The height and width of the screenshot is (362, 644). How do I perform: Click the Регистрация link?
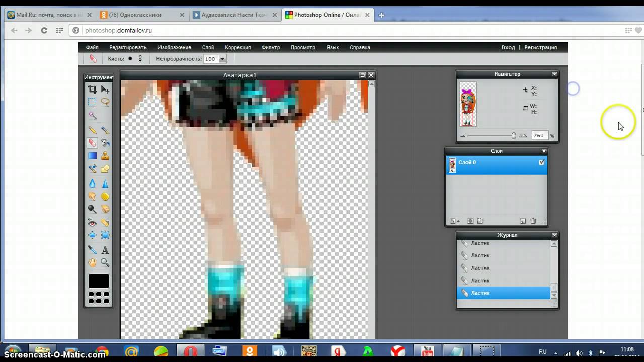tap(541, 47)
